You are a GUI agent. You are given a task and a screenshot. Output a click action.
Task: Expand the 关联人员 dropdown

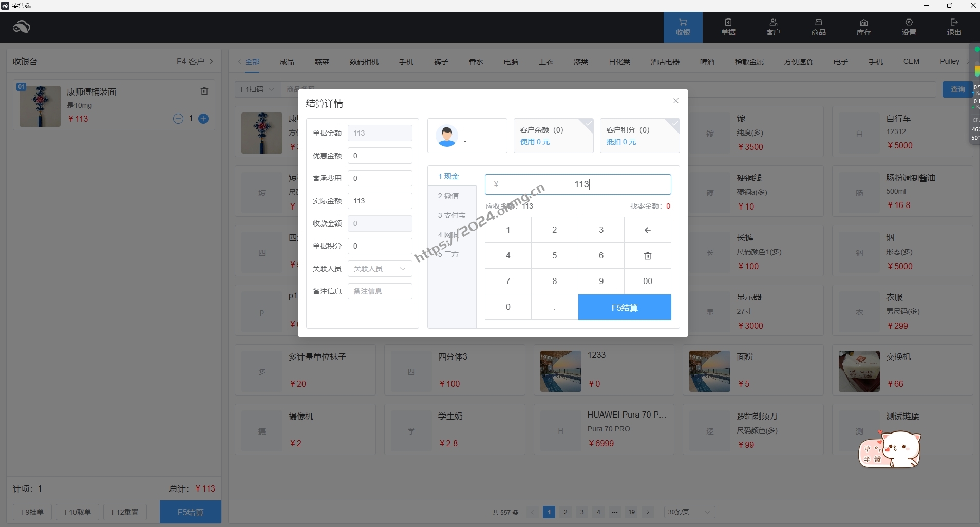380,269
